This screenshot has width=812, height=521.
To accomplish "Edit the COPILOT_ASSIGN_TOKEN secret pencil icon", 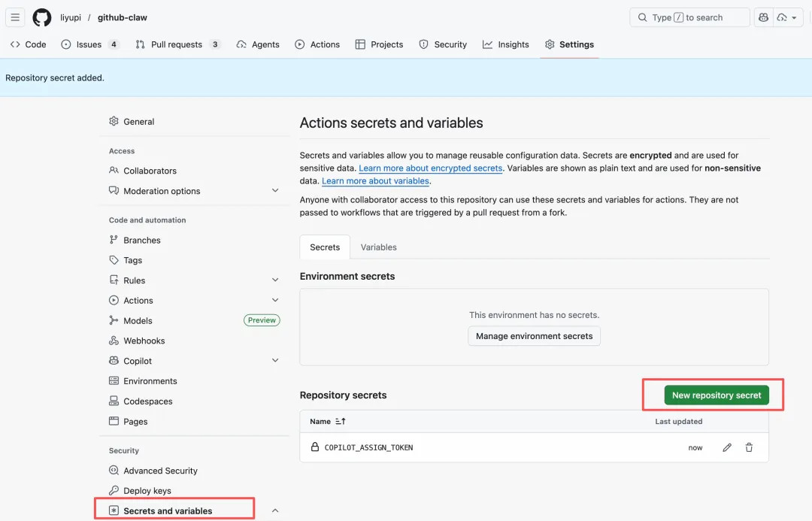I will pyautogui.click(x=727, y=447).
